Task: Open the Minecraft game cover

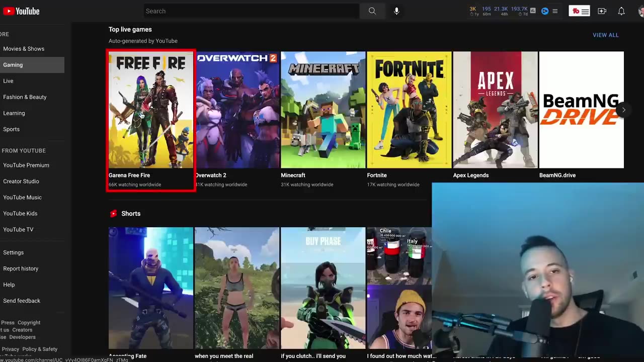Action: 323,110
